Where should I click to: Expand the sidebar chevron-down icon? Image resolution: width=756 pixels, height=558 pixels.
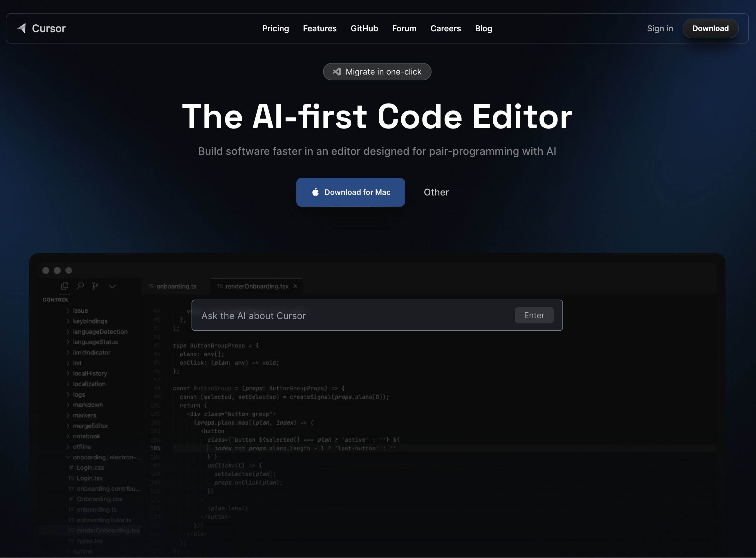pyautogui.click(x=113, y=287)
